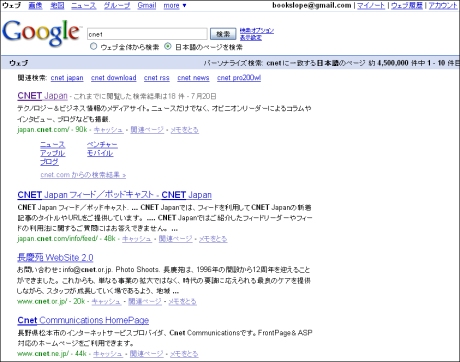Open 関連ページ link for japan.cnet.com/ result
460x362 pixels.
pos(147,130)
